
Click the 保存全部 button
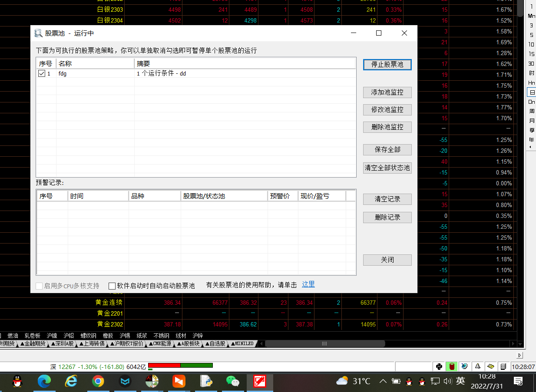pyautogui.click(x=387, y=150)
